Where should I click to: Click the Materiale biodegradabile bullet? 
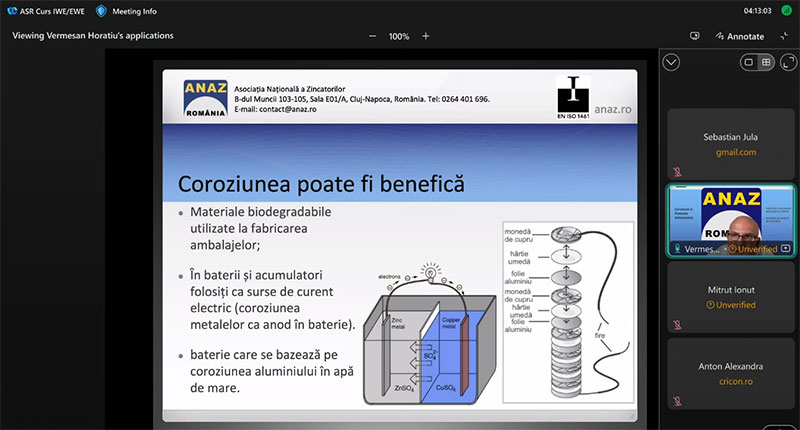260,229
